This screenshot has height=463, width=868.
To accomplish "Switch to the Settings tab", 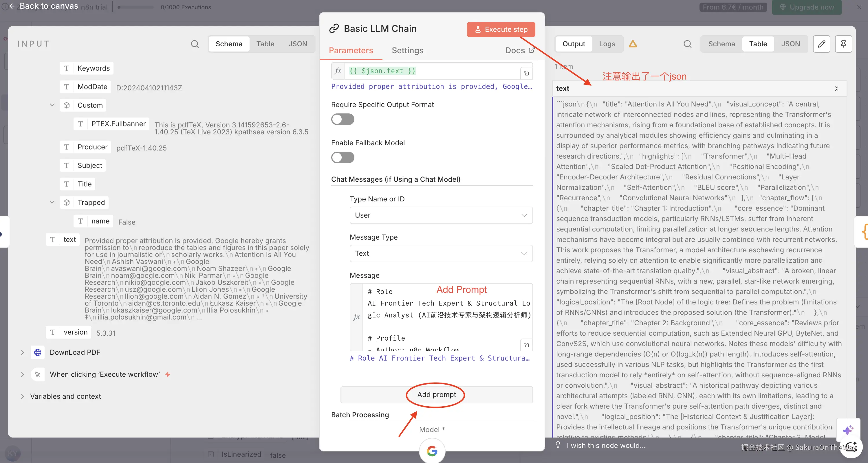I will (407, 51).
